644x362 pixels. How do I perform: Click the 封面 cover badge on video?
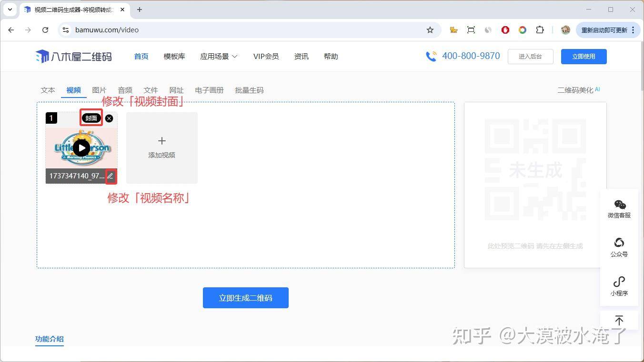[91, 118]
